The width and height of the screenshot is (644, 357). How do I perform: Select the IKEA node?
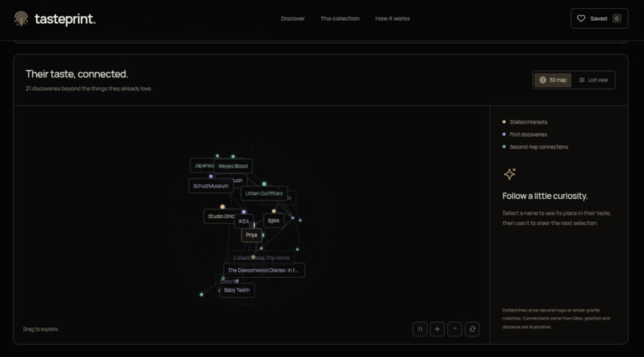point(244,221)
